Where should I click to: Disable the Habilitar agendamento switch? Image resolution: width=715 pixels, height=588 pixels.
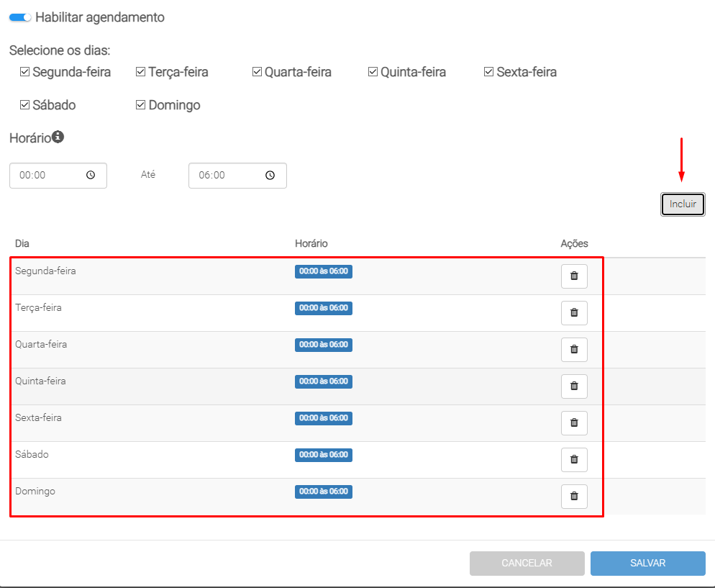click(20, 17)
